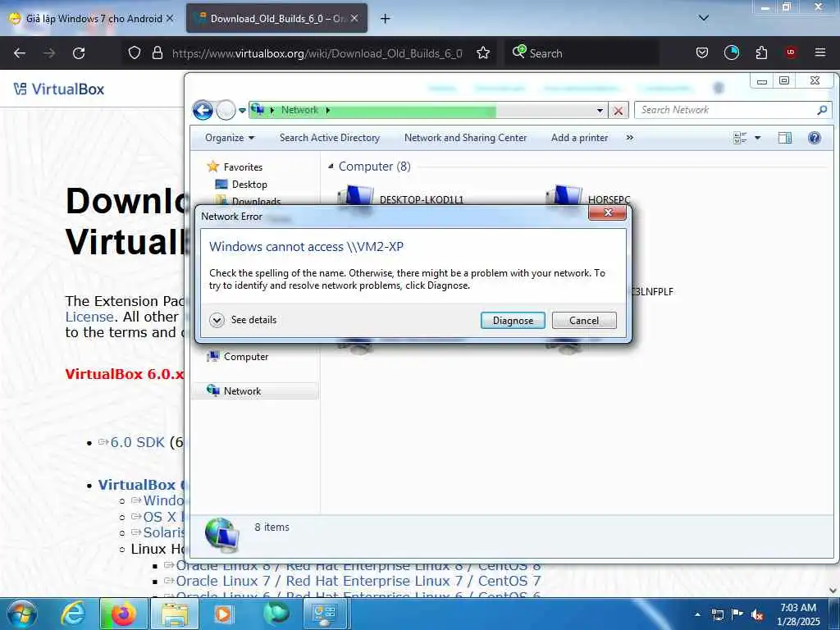Click the magnifier icon in Search Network

(822, 110)
